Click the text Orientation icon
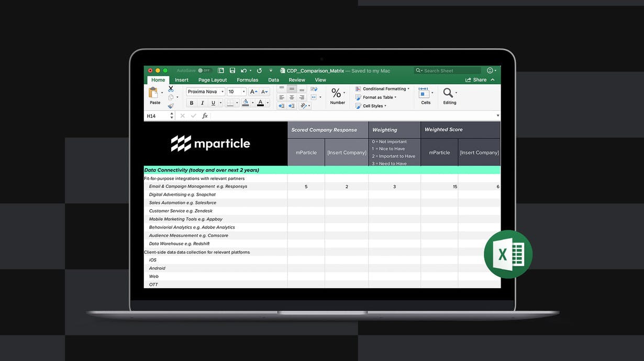 click(x=303, y=106)
